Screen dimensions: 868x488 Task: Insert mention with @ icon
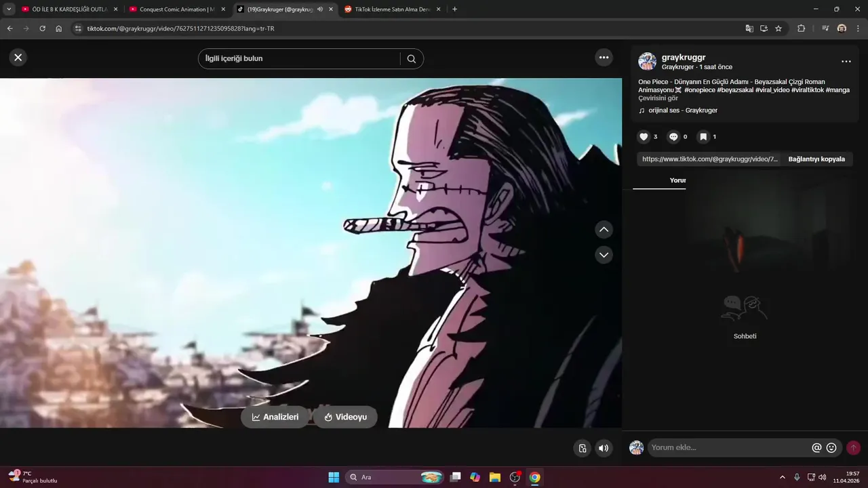pos(816,448)
